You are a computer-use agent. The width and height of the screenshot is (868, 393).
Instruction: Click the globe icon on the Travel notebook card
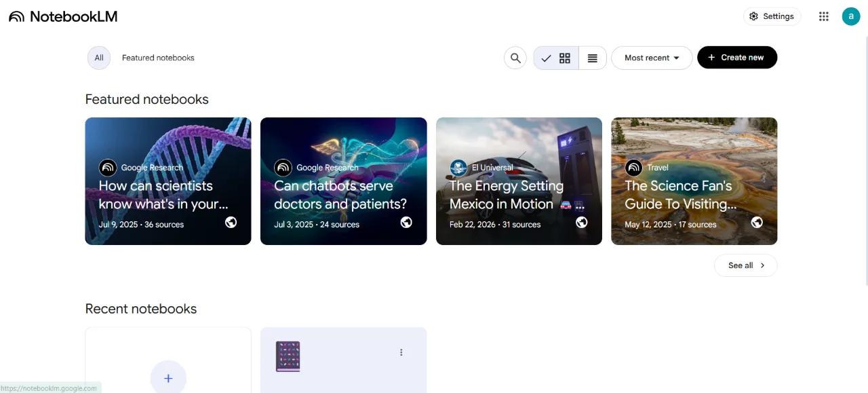757,222
